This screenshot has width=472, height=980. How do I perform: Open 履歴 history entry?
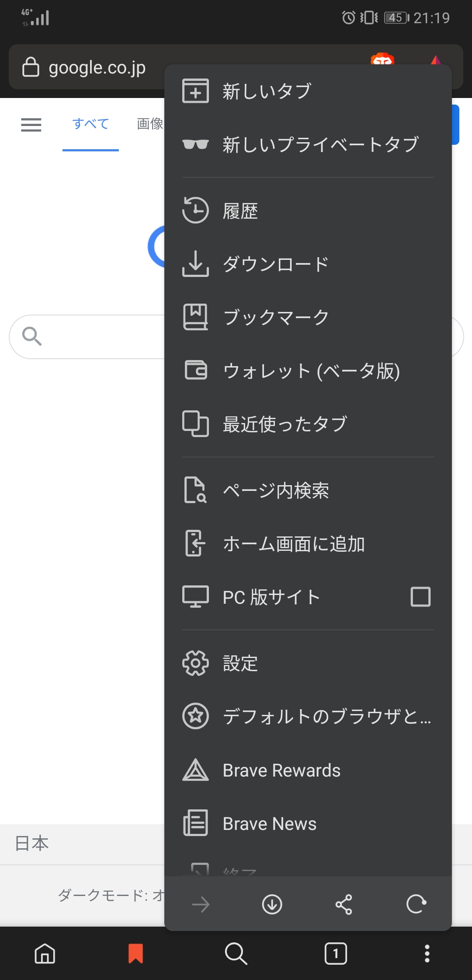click(240, 211)
